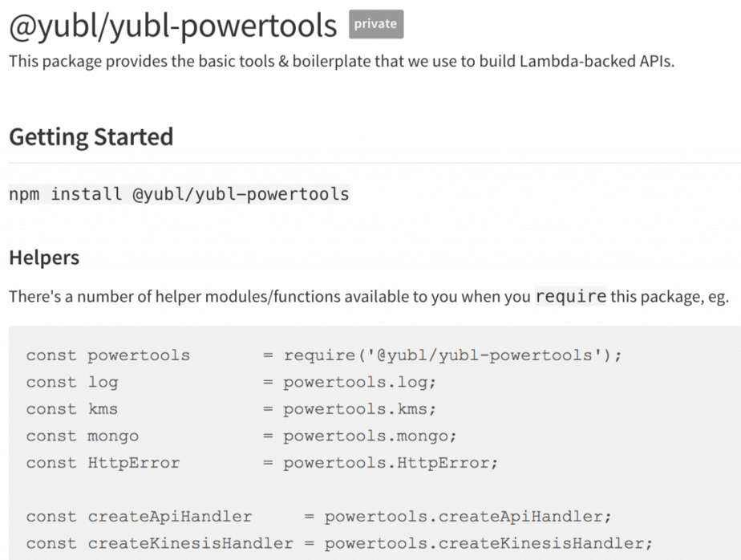Click 'powertools.createKinesisHandler;' value in code

pyautogui.click(x=484, y=543)
